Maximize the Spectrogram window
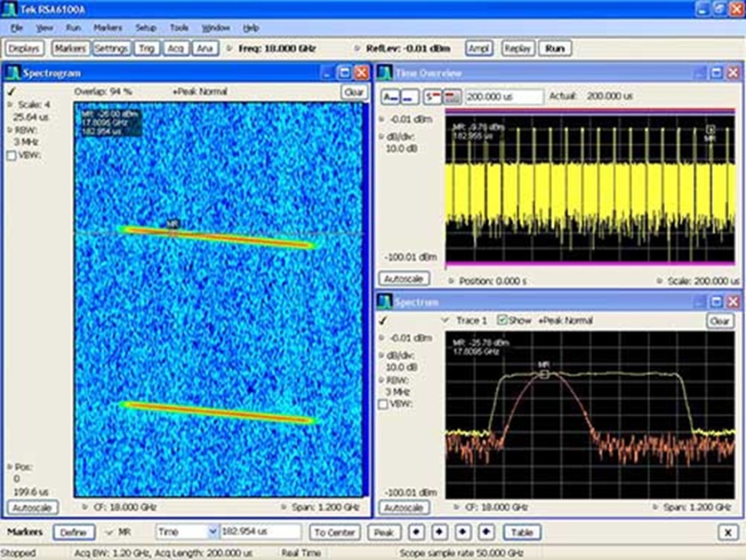This screenshot has width=746, height=560. point(344,73)
